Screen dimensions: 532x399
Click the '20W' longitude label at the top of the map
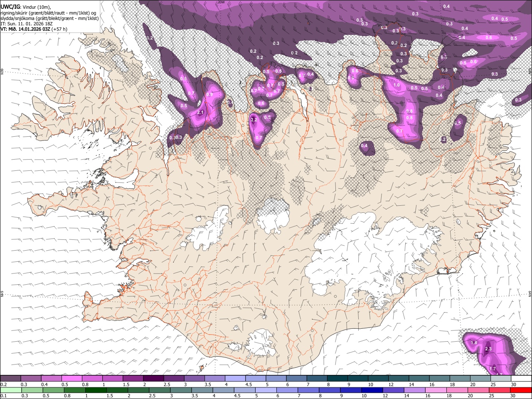[x=221, y=2]
